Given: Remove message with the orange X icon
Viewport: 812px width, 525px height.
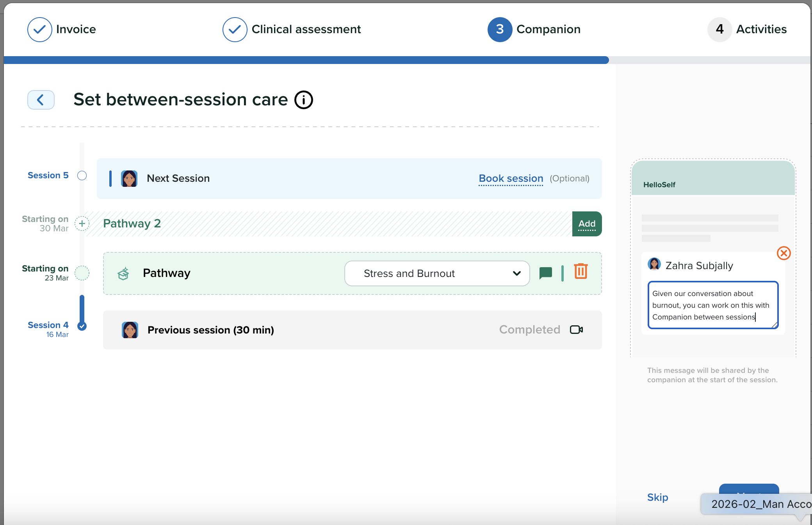Looking at the screenshot, I should click(784, 253).
